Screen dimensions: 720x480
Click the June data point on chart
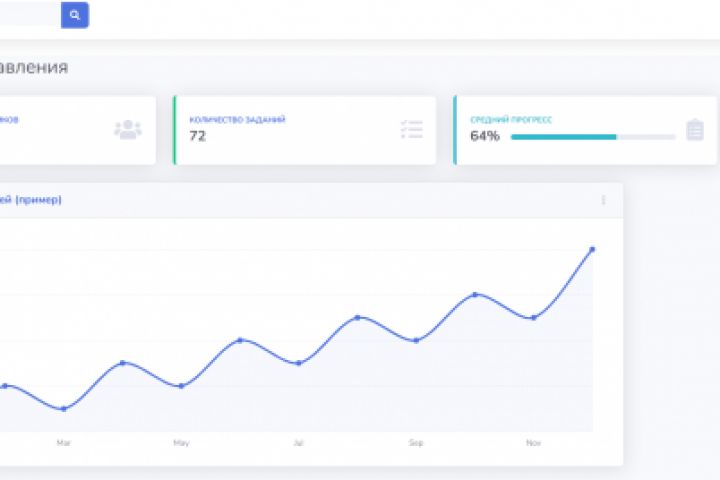pyautogui.click(x=240, y=340)
